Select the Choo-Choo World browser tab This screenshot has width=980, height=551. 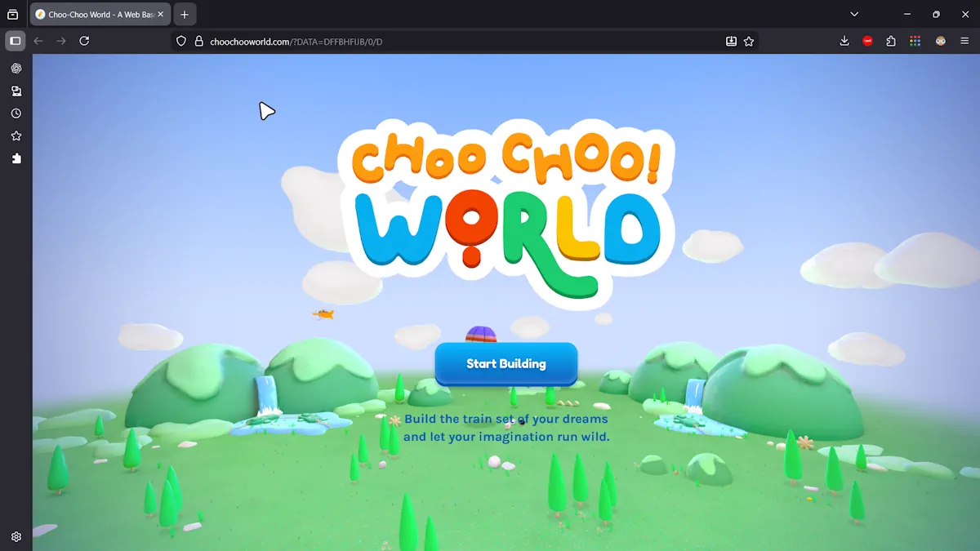[94, 14]
